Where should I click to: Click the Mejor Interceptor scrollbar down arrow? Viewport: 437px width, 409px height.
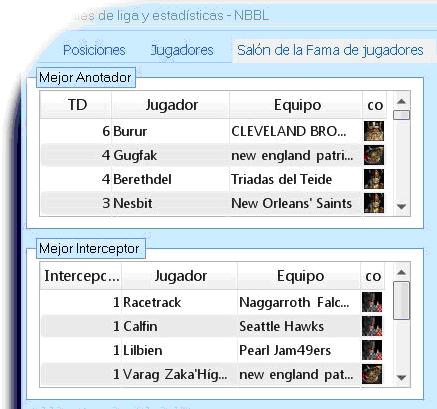(x=402, y=378)
